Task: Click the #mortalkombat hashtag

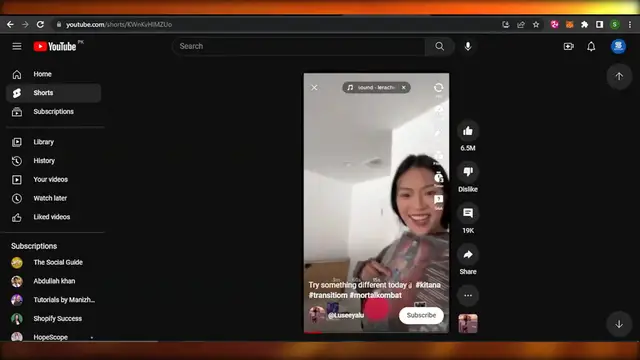Action: pyautogui.click(x=376, y=295)
